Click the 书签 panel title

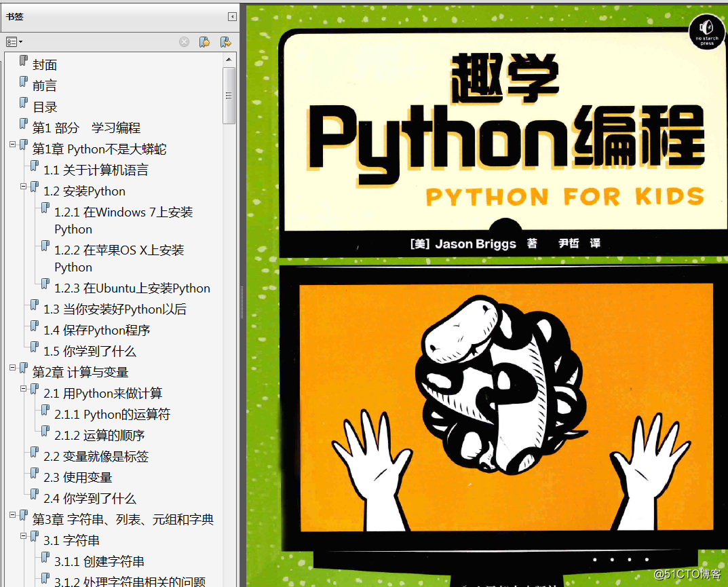click(14, 17)
